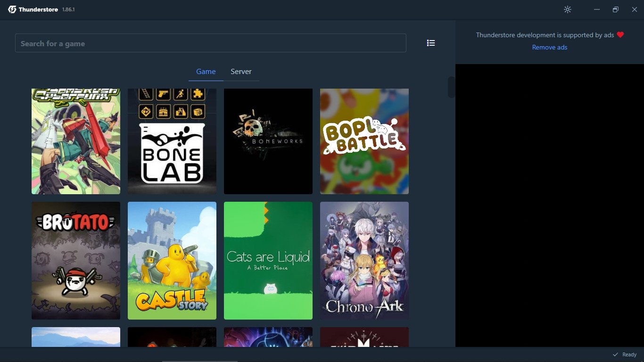Switch to the Server tab

pyautogui.click(x=241, y=72)
